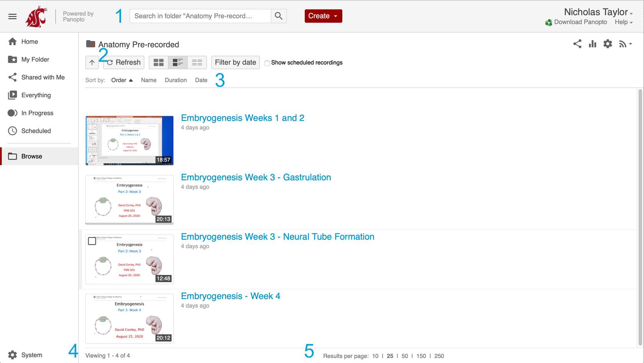Go to In Progress sidebar item

pos(37,113)
